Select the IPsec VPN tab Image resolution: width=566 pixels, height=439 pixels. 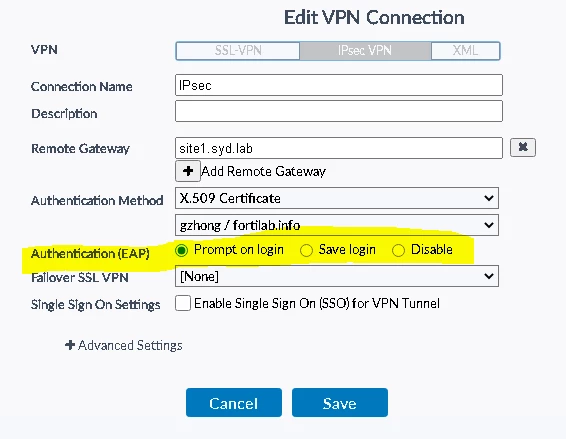click(365, 51)
